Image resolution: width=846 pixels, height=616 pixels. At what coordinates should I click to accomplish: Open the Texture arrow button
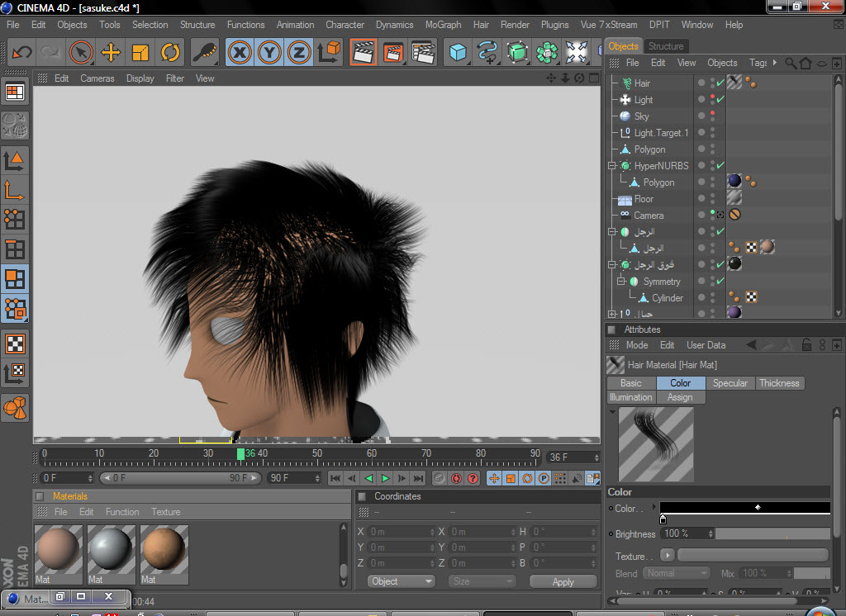(x=667, y=555)
